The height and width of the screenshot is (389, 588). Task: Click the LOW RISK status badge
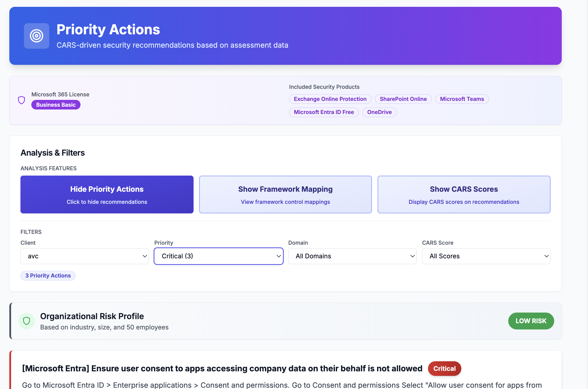pos(531,321)
